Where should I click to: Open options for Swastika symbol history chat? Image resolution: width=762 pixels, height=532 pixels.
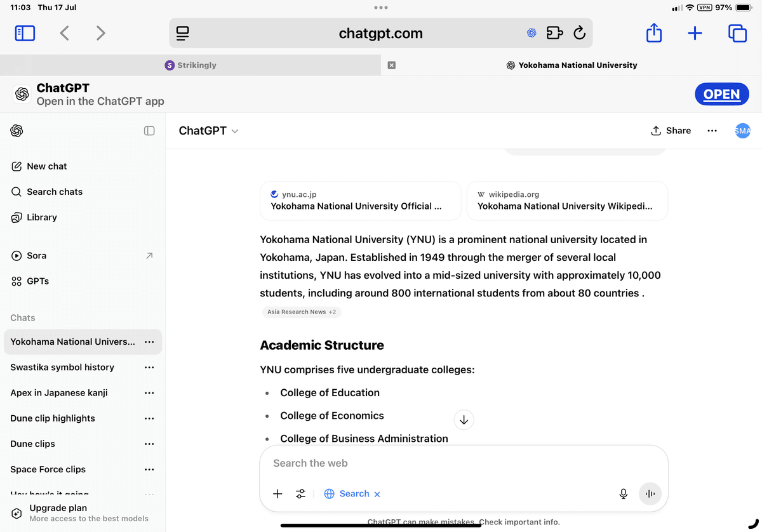tap(149, 367)
